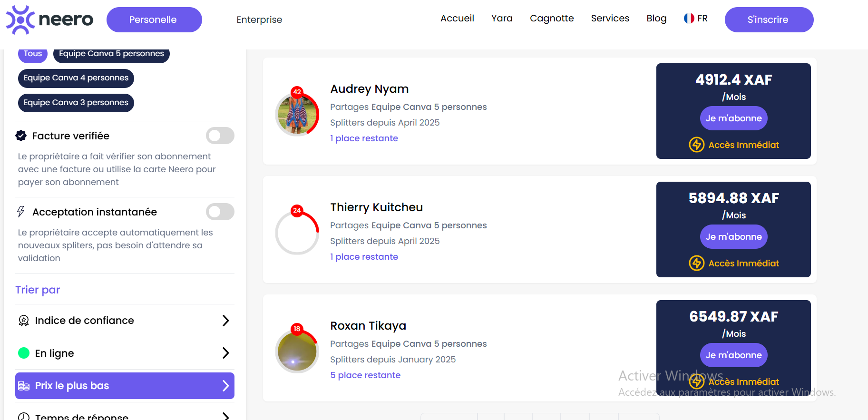Click the red 18 trust badge on Roxan's avatar
Screen dimensions: 868x420
[x=297, y=329]
